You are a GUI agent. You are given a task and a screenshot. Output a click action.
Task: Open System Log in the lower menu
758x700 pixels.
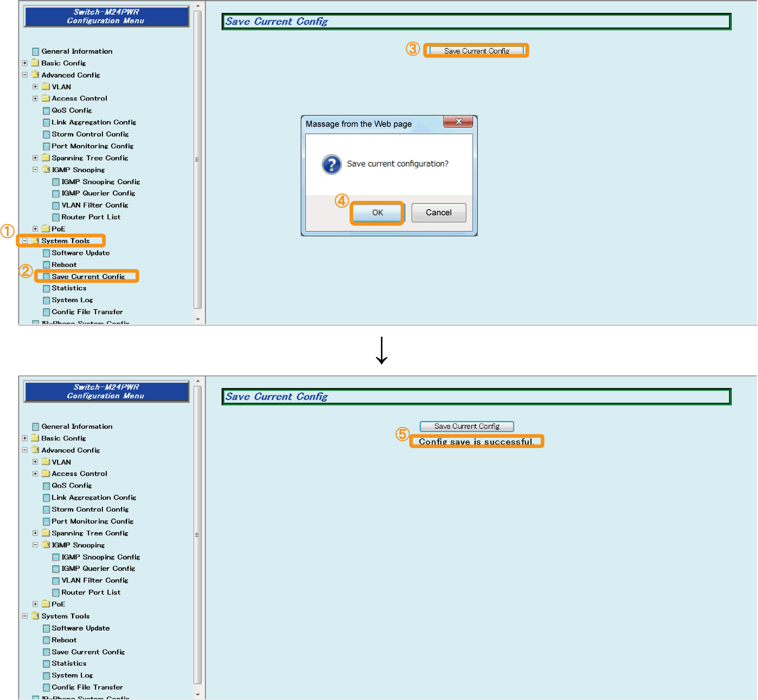point(72,675)
